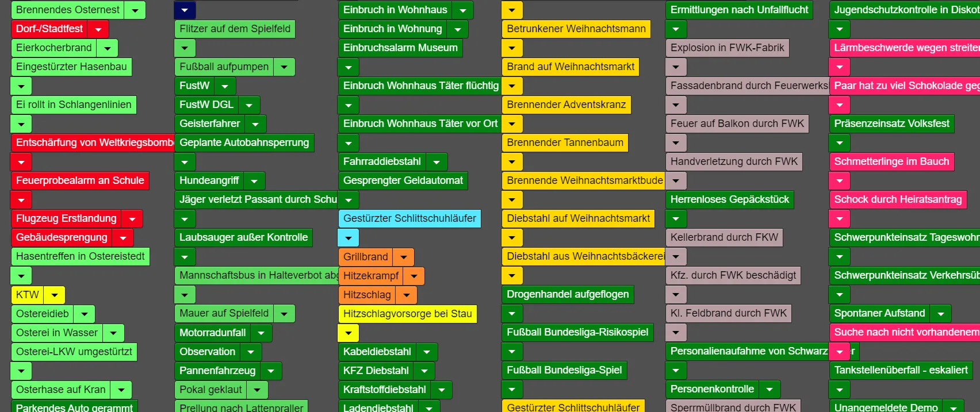This screenshot has height=412, width=980.
Task: Expand the orange Hitzschlag dropdown arrow
Action: point(407,295)
